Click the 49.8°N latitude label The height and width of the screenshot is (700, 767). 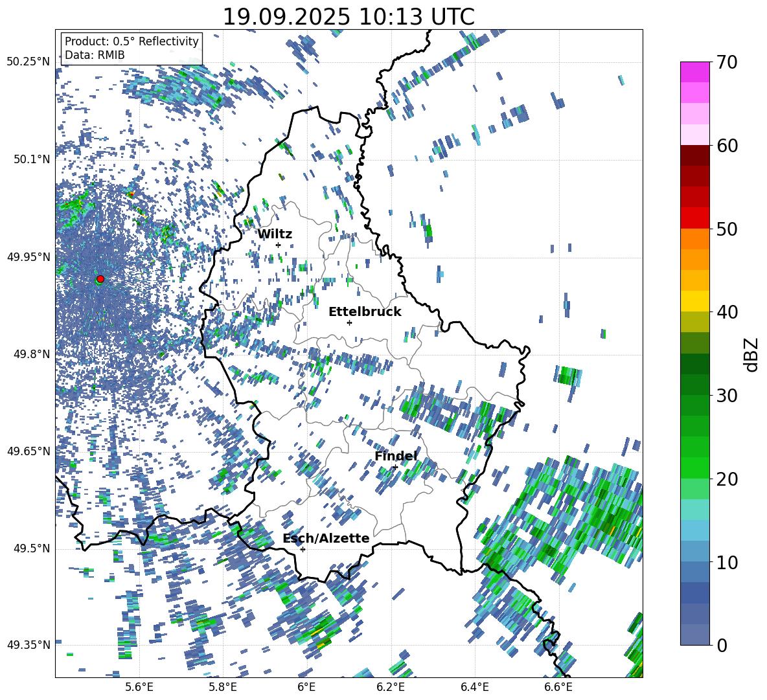(x=32, y=354)
